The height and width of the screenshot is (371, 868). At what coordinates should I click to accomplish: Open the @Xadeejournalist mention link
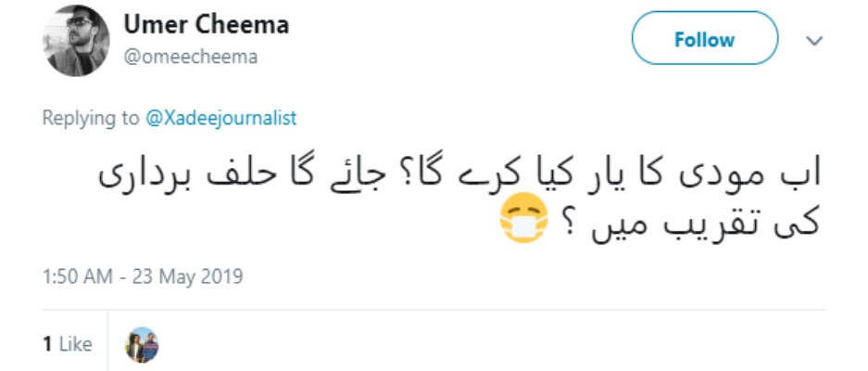(220, 118)
